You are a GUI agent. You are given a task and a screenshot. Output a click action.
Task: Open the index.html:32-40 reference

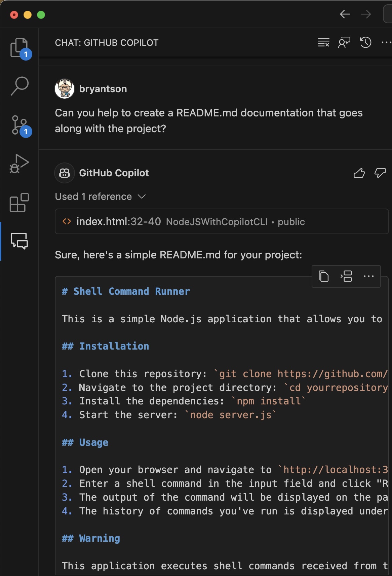(x=222, y=221)
